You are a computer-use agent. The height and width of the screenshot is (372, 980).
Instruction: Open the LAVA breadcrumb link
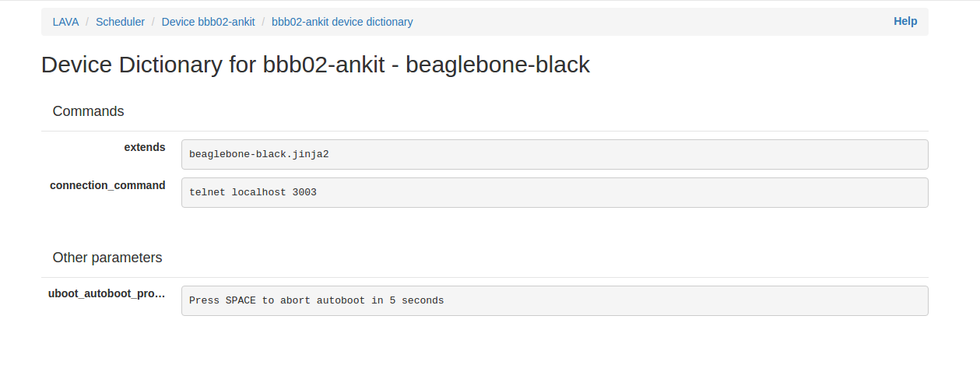[65, 22]
